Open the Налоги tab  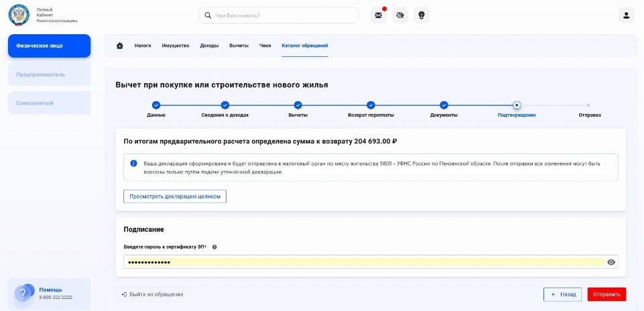pyautogui.click(x=143, y=46)
